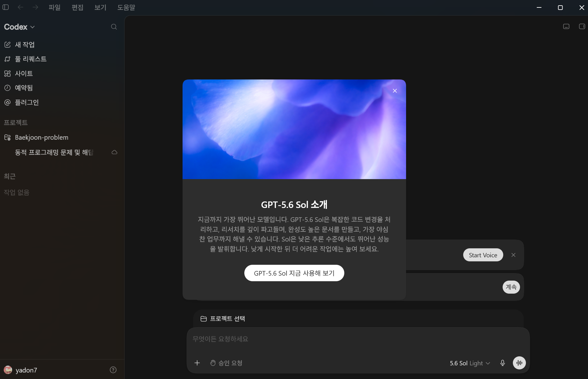The image size is (588, 379).
Task: Start a new task with 새 작업
Action: [62, 45]
